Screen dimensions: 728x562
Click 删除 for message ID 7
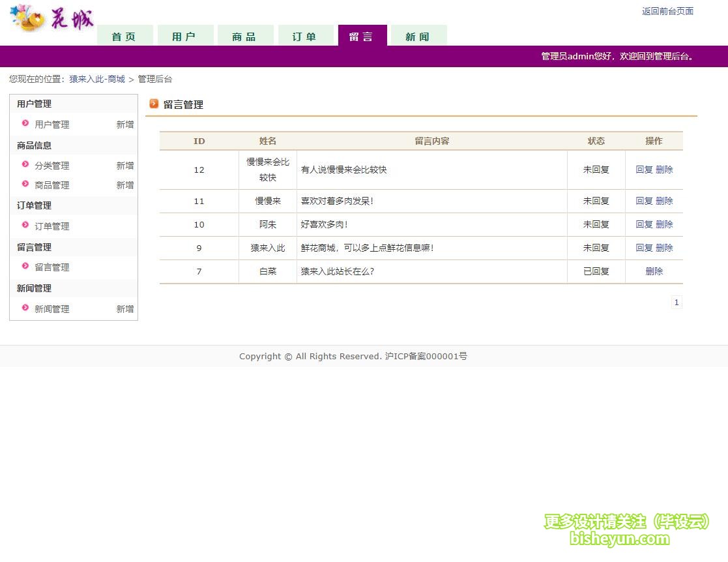pyautogui.click(x=654, y=271)
